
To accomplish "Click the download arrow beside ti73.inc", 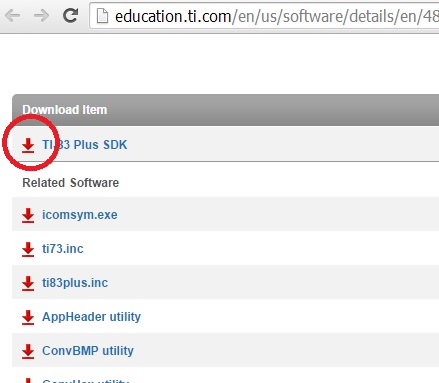I will 28,249.
